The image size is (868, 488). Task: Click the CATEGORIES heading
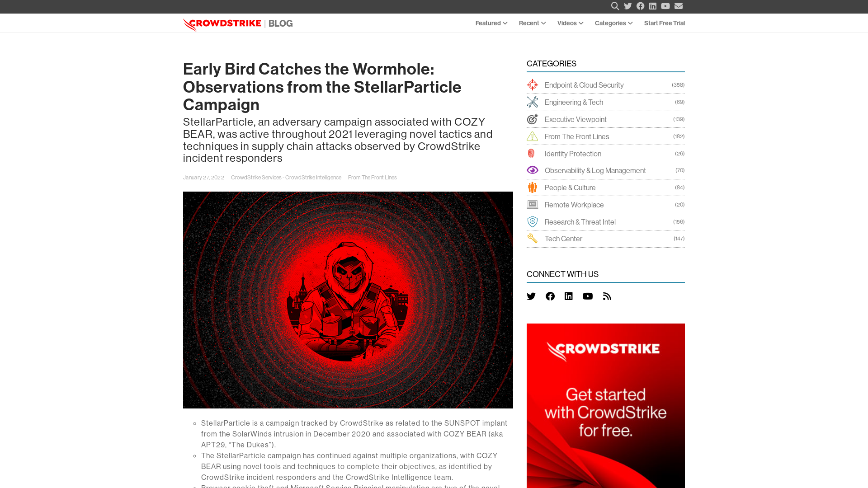click(552, 64)
